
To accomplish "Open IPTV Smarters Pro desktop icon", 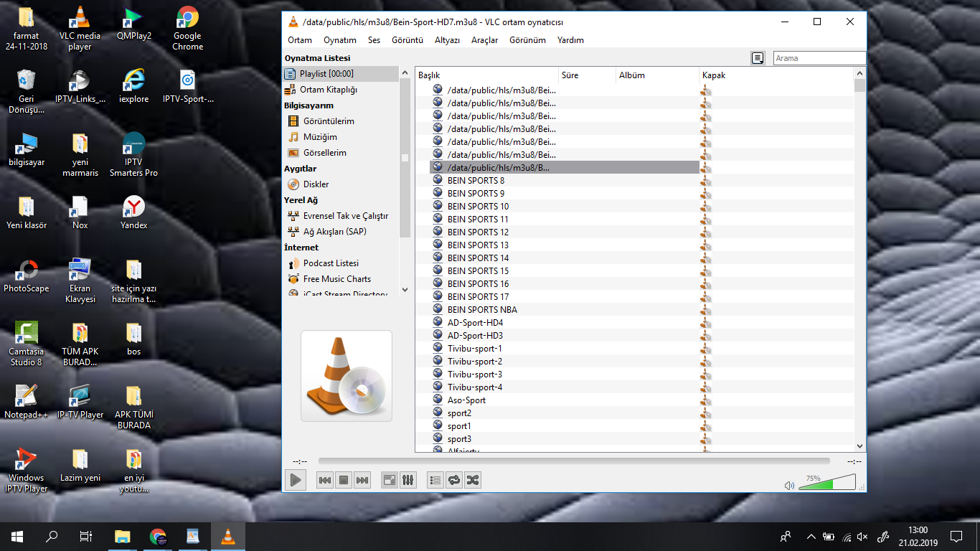I will click(x=133, y=155).
